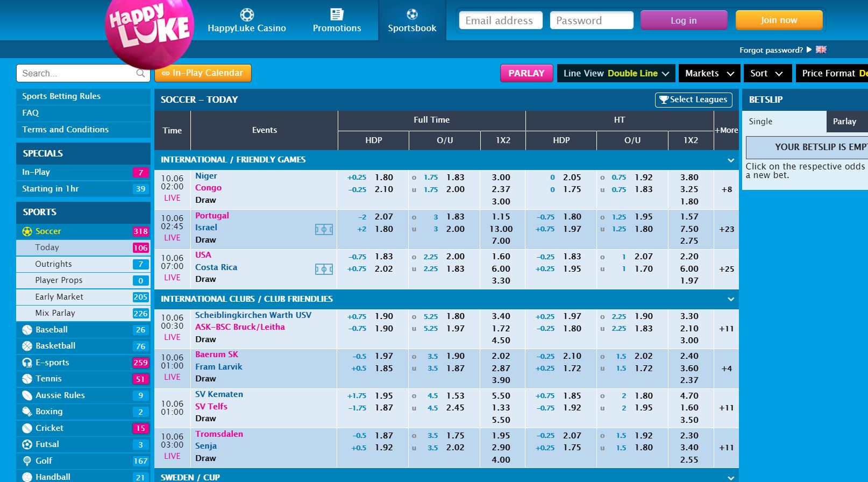Switch to Single betslip tab
This screenshot has height=482, width=868.
click(784, 122)
